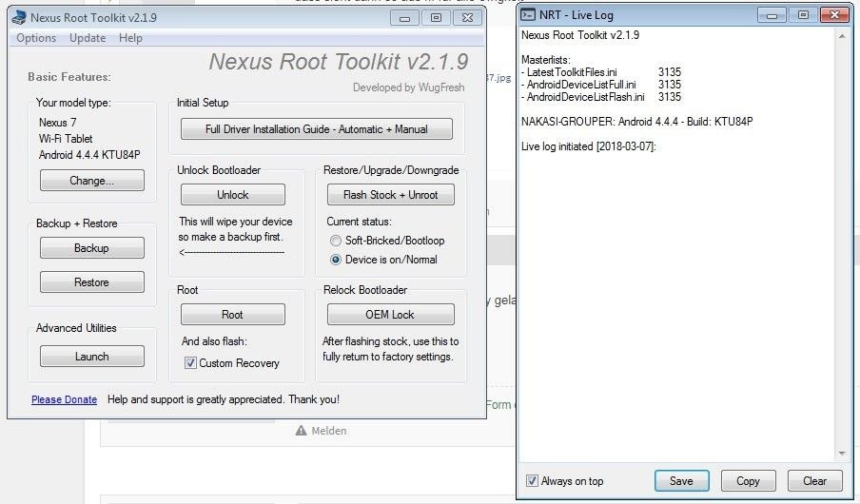860x504 pixels.
Task: Copy the live log contents
Action: pos(748,481)
